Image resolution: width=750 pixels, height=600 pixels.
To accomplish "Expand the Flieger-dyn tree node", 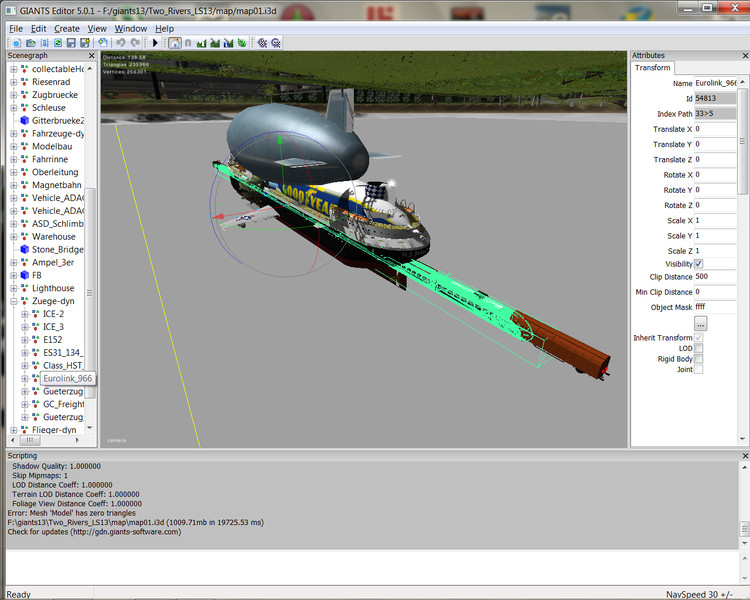I will [x=13, y=430].
